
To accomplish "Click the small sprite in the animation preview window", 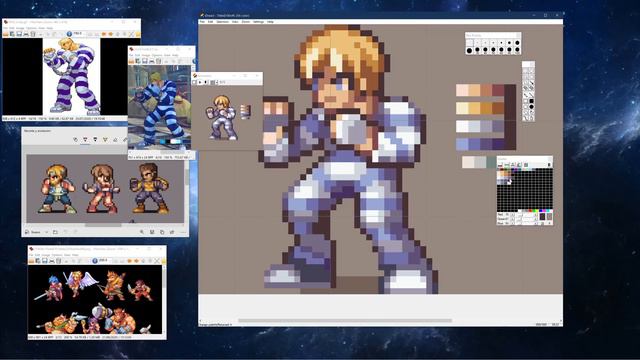I will [221, 118].
